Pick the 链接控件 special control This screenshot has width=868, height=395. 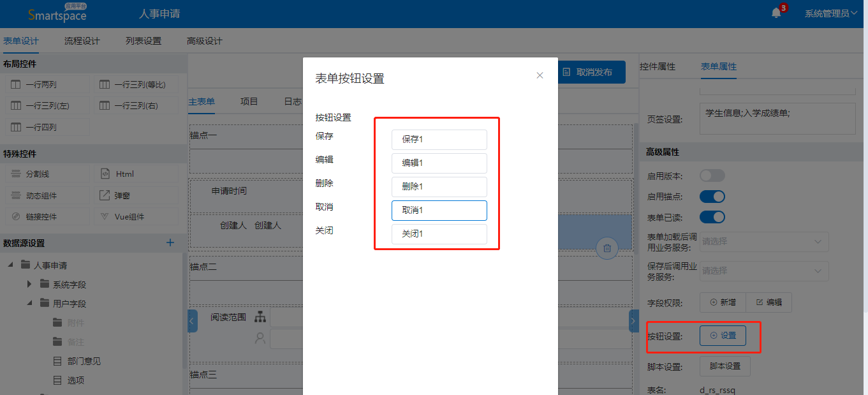coord(47,216)
